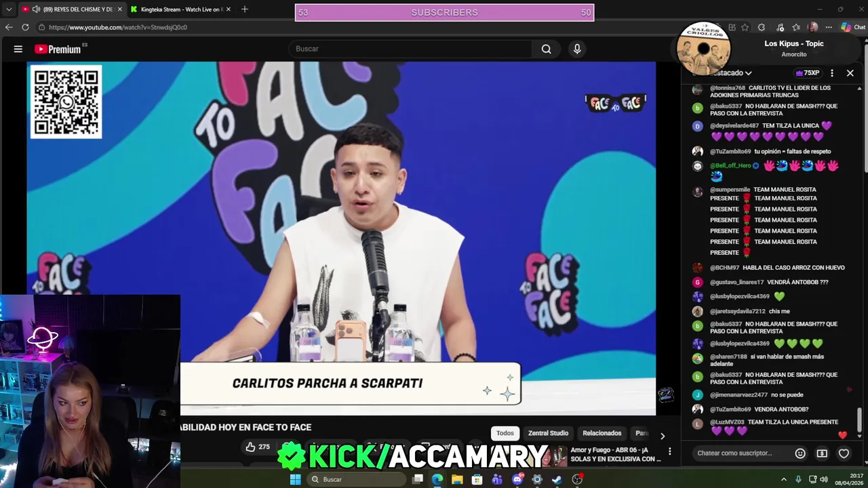Open split screen / collections icon
Screen dimensions: 868x488
coord(732,27)
